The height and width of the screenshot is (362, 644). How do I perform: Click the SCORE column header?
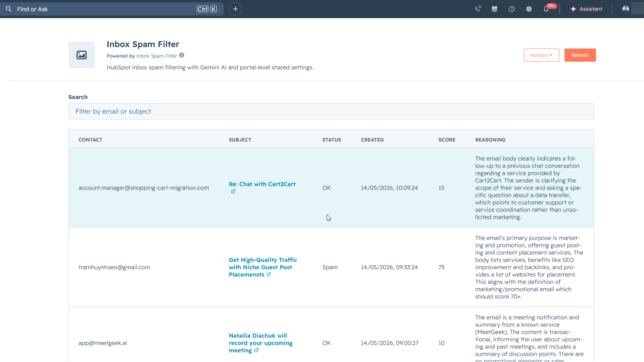(447, 140)
